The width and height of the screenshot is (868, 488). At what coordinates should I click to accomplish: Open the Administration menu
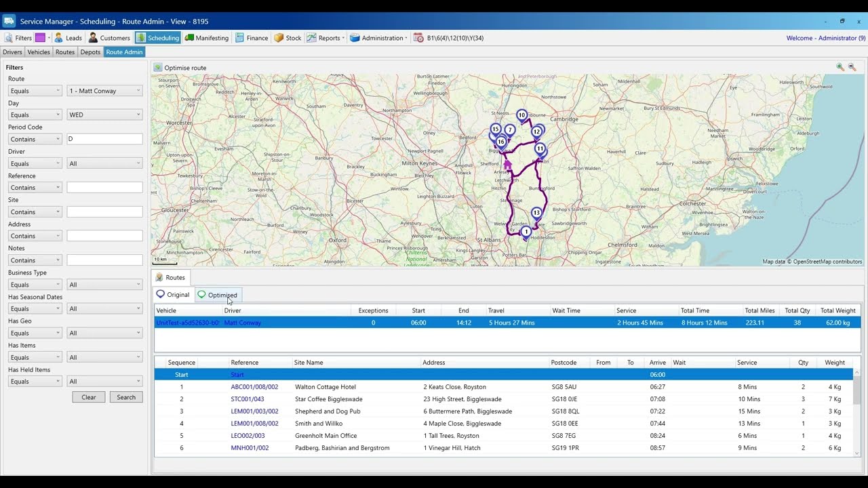click(378, 38)
